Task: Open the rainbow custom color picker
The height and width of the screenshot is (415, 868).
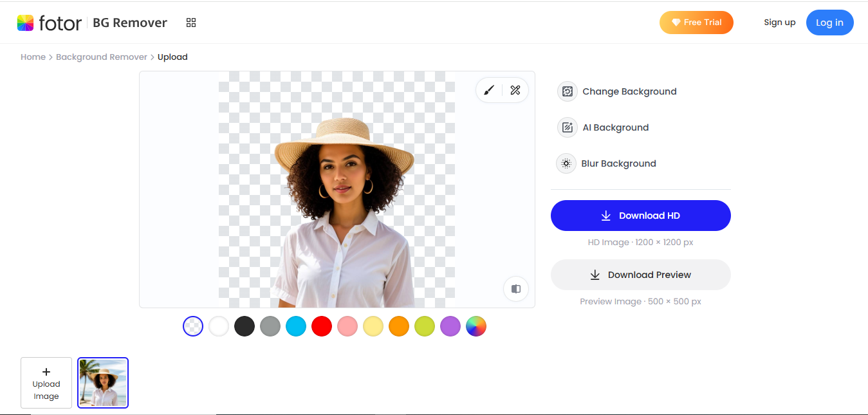Action: coord(476,326)
